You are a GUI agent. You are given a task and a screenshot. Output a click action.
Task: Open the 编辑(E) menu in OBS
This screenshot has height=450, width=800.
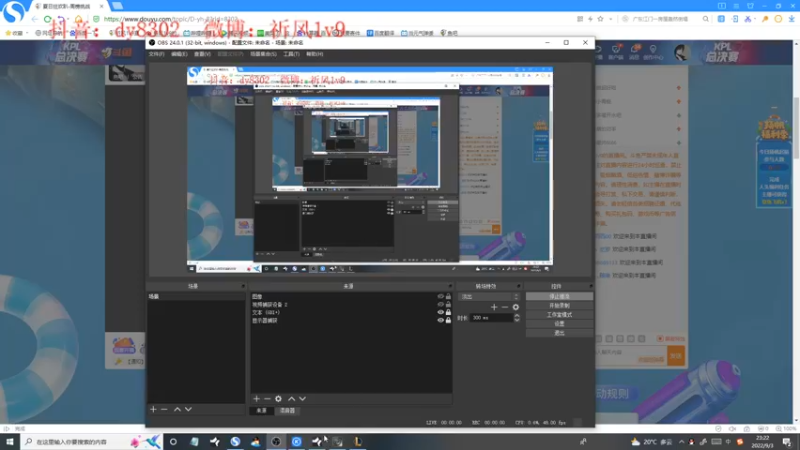179,54
